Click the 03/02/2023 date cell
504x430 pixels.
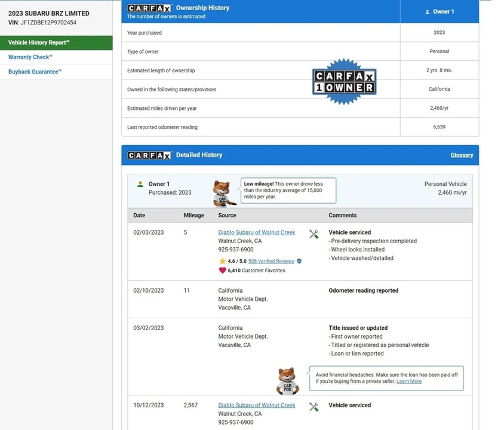click(x=149, y=328)
